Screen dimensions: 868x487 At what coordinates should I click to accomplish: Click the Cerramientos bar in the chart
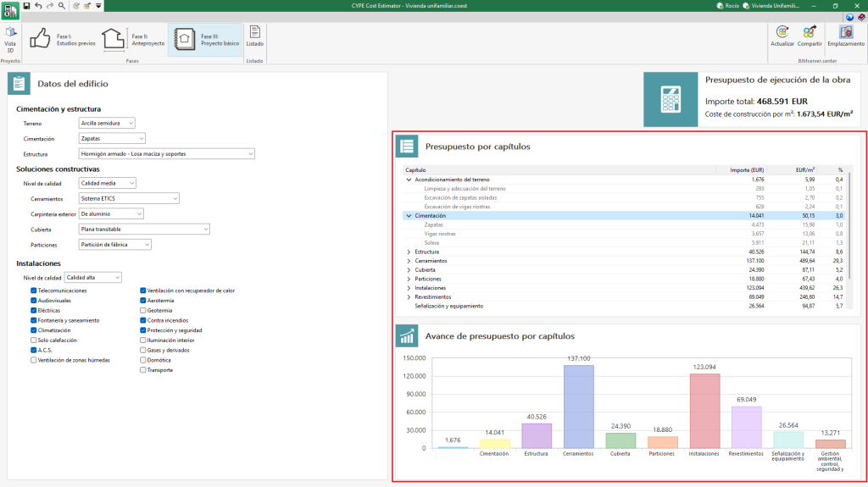click(578, 407)
